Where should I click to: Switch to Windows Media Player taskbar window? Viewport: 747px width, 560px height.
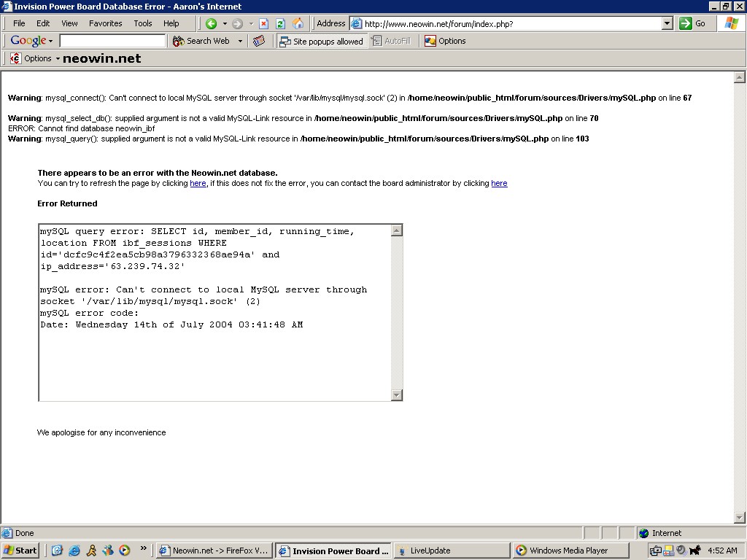coord(570,551)
